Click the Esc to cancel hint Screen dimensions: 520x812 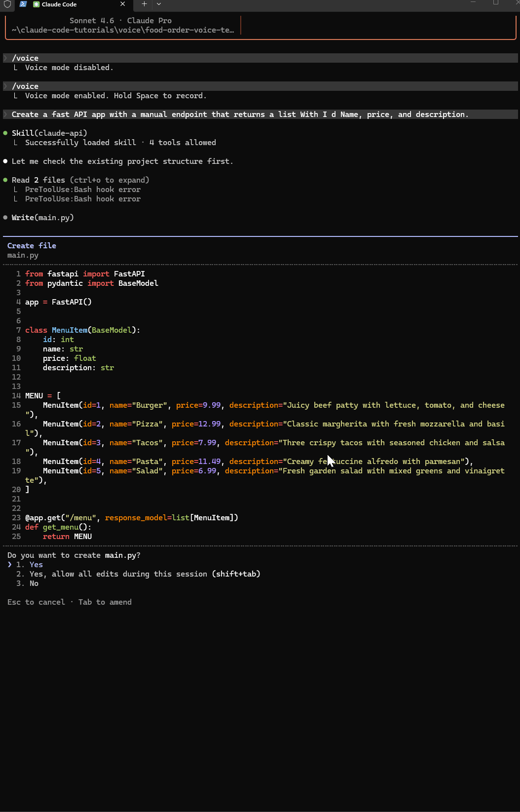36,602
